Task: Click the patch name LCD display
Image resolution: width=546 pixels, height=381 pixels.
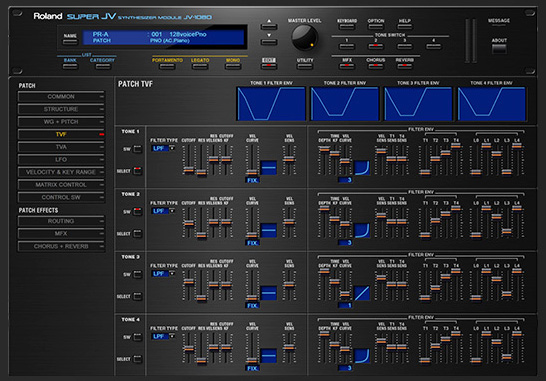Action: (x=163, y=37)
